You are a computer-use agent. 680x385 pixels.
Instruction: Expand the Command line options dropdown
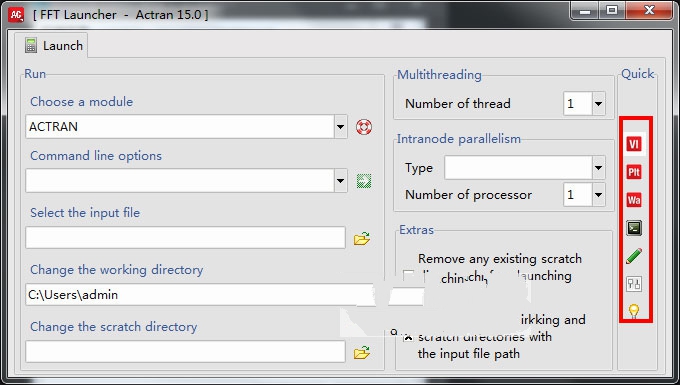point(340,181)
